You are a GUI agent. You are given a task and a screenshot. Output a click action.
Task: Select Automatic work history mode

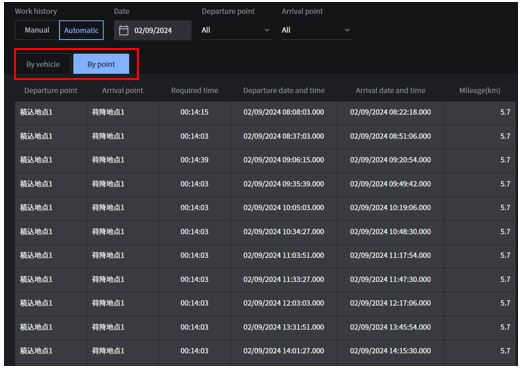pos(81,30)
